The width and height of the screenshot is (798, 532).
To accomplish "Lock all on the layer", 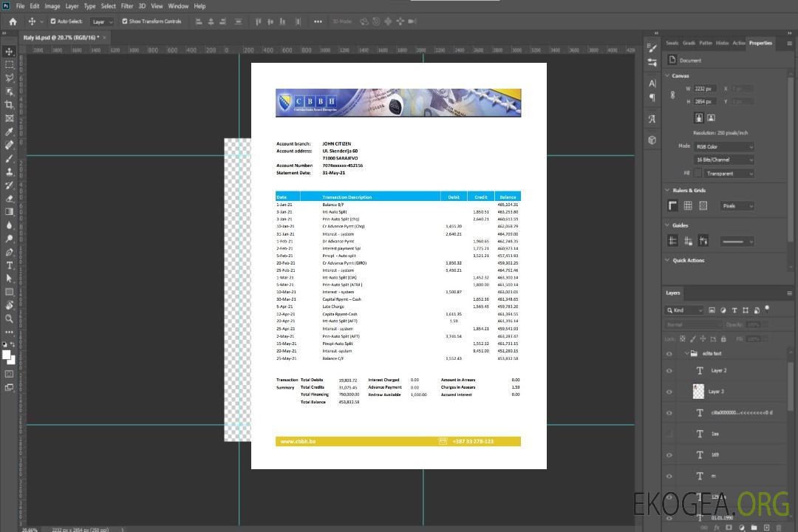I will pyautogui.click(x=723, y=339).
